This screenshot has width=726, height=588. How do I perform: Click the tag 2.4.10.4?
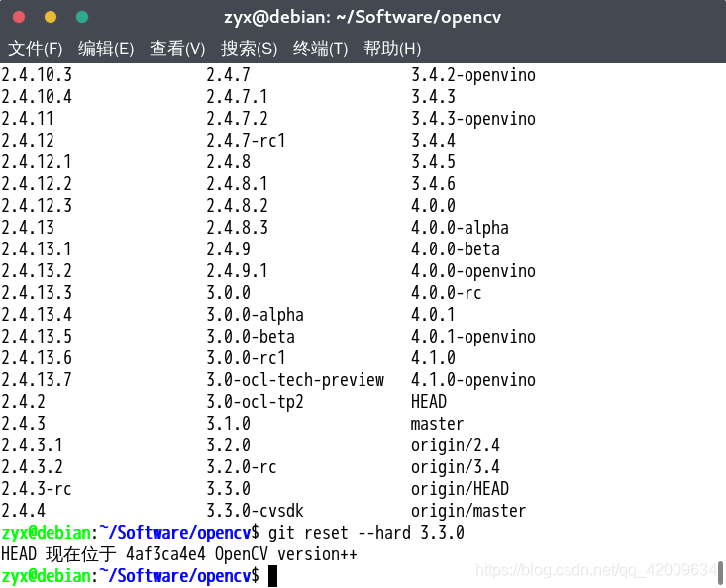point(37,97)
